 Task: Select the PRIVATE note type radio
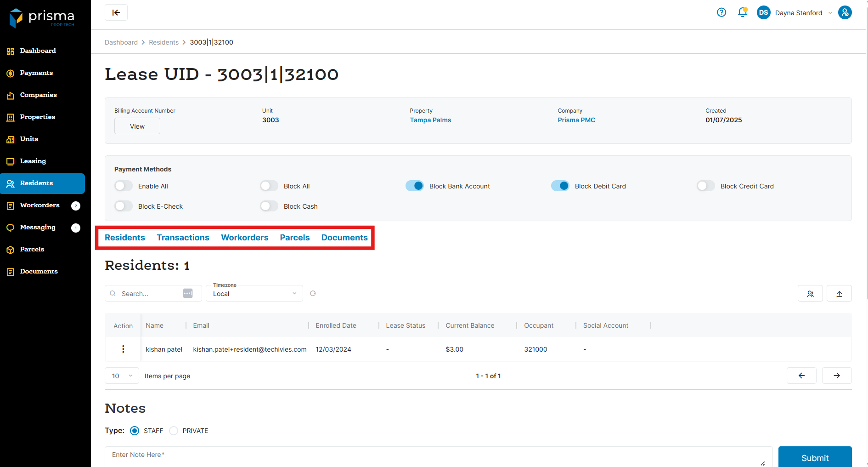point(174,431)
